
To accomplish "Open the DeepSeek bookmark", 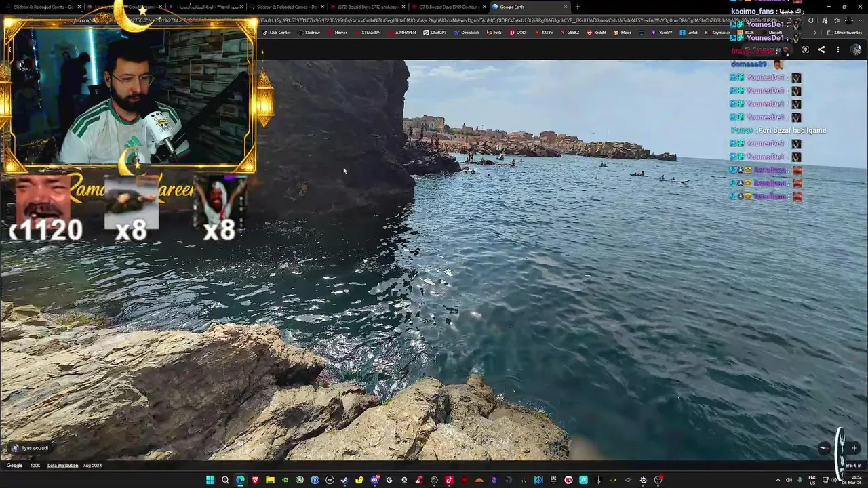I will (x=467, y=33).
